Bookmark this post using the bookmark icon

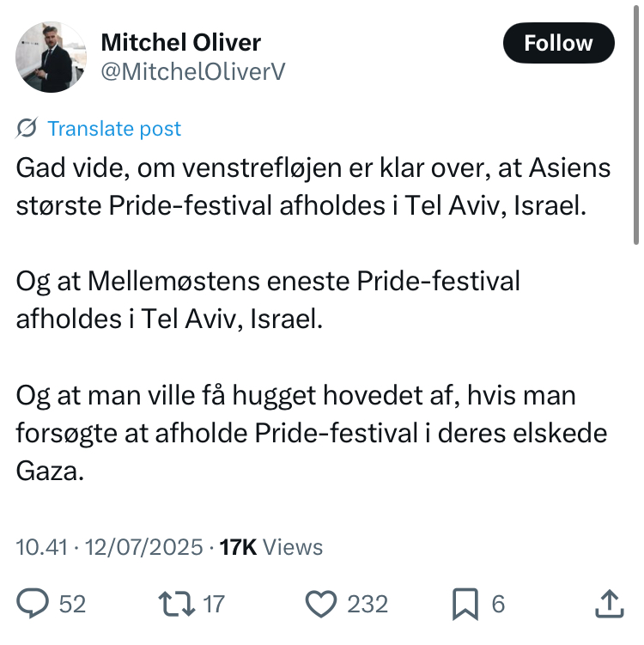465,605
